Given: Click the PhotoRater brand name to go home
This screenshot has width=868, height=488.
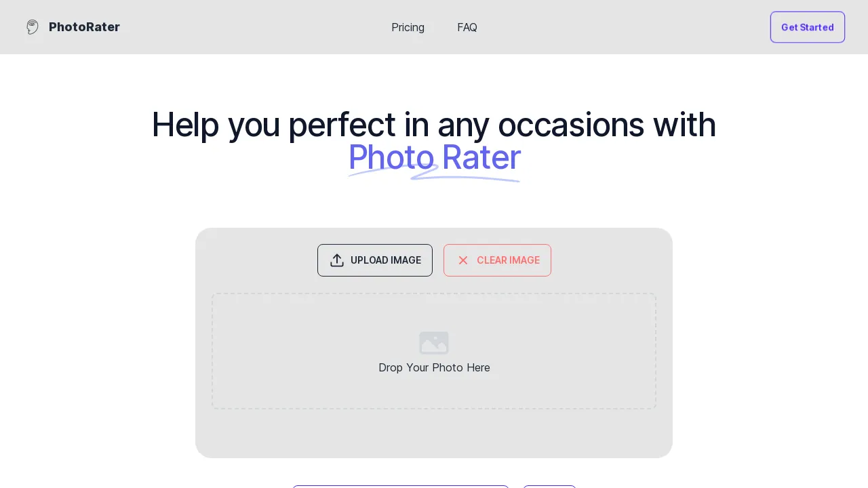Looking at the screenshot, I should coord(84,27).
